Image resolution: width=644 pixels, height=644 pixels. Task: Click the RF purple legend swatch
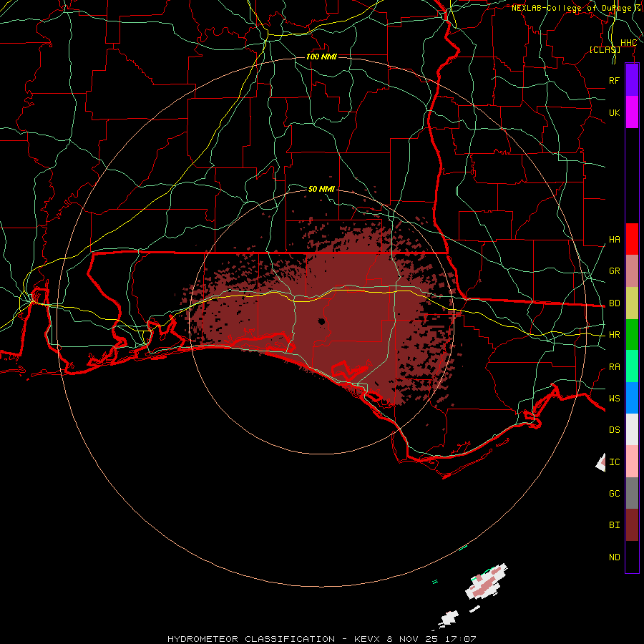[632, 80]
